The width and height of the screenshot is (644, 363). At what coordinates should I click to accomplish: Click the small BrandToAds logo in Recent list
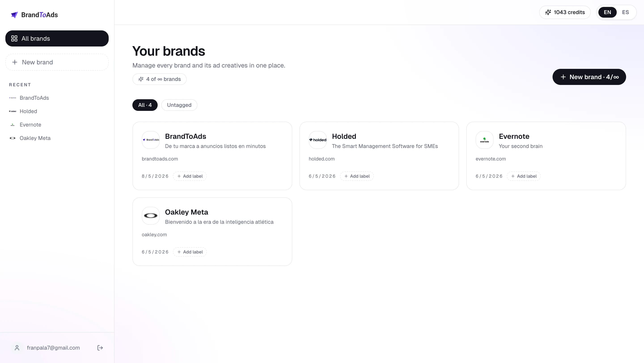coord(13,98)
